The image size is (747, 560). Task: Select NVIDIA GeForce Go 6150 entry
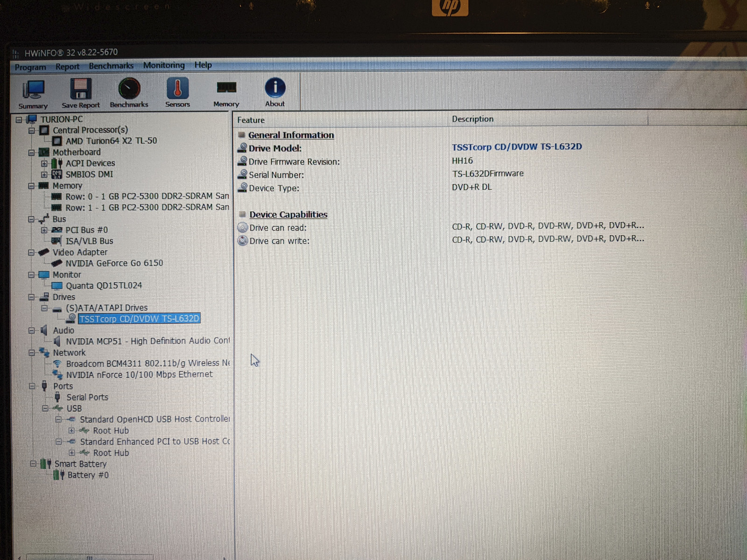click(x=114, y=263)
